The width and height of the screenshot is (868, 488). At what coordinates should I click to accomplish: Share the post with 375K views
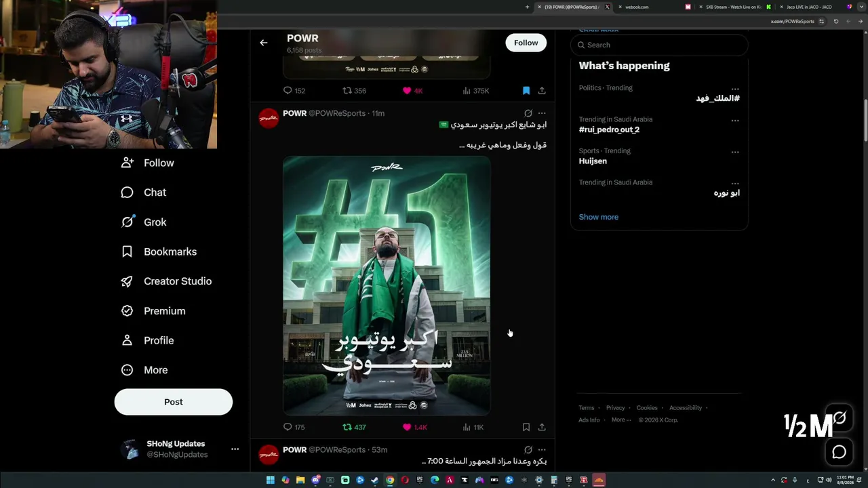click(x=542, y=90)
